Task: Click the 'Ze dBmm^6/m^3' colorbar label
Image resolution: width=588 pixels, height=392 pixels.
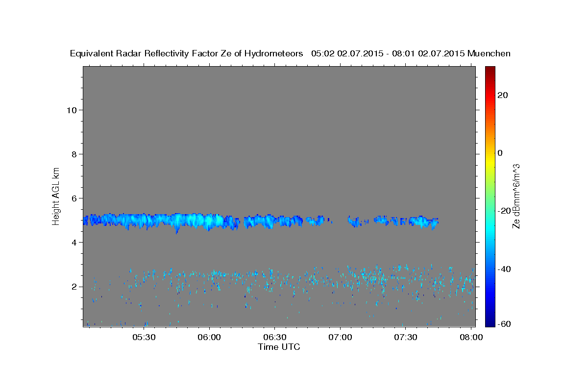Action: click(x=516, y=196)
